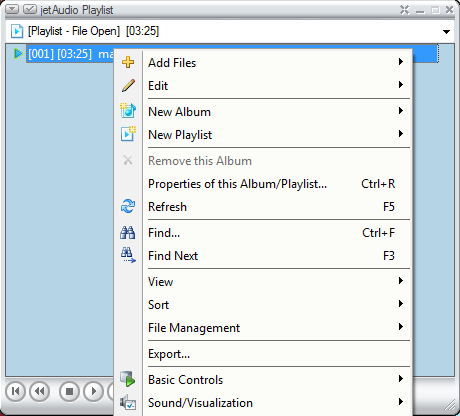Viewport: 460px width, 416px height.
Task: Expand the Add Files submenu arrow
Action: [401, 62]
